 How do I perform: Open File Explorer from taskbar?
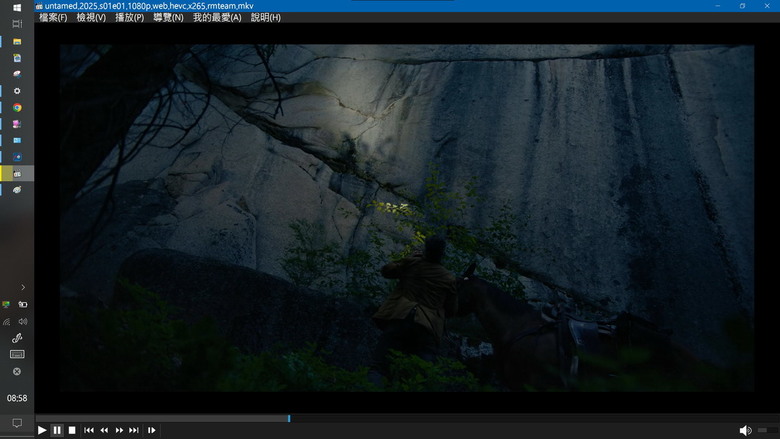(x=17, y=41)
